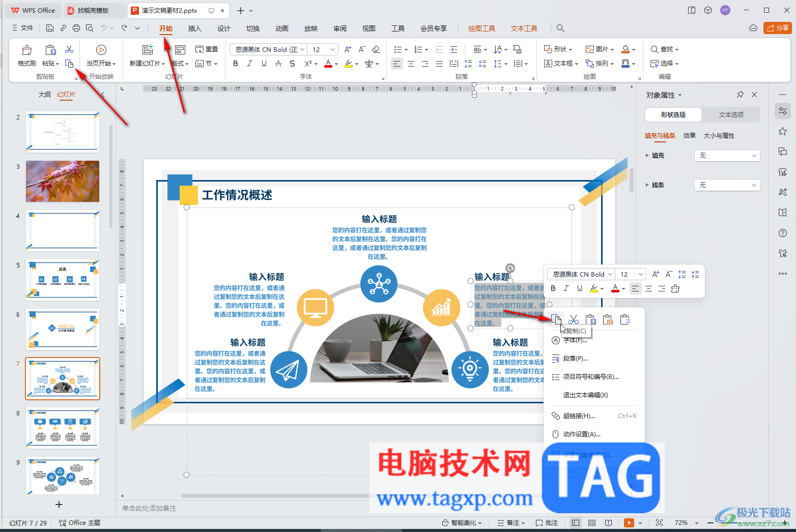The height and width of the screenshot is (532, 796).
Task: Click the New Slide (新建幻灯片) icon
Action: (x=148, y=49)
